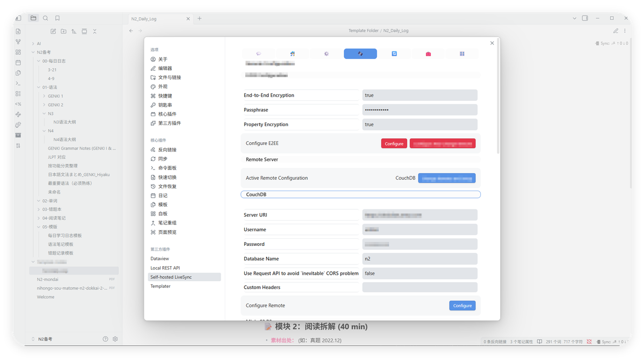Click the Templater ribbon icon
This screenshot has height=358, width=644.
click(x=18, y=104)
